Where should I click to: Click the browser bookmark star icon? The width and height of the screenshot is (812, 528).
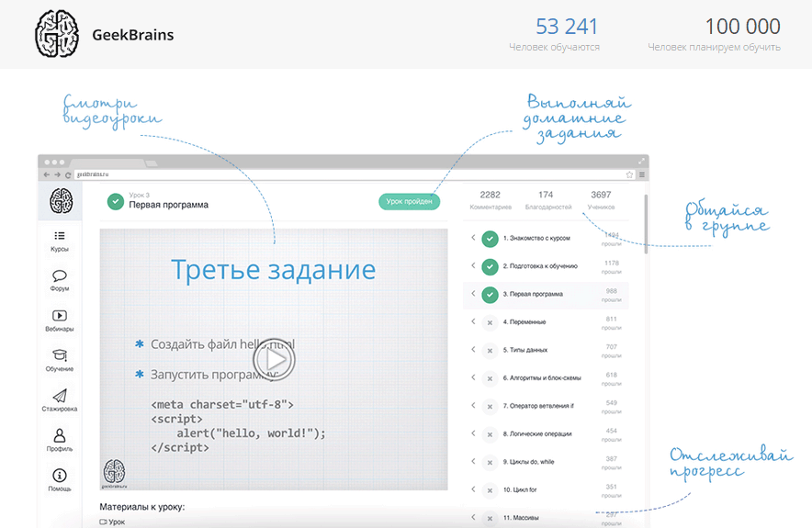629,174
